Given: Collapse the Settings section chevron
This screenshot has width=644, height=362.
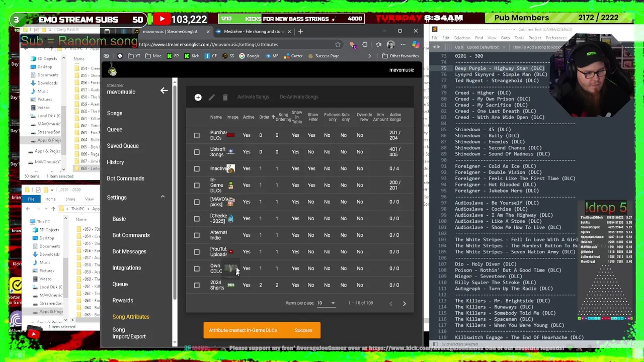Looking at the screenshot, I should [163, 197].
